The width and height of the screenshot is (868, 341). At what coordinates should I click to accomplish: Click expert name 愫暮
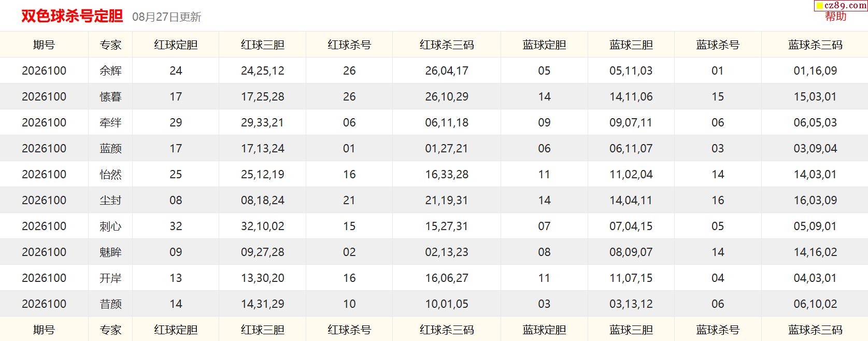[110, 97]
